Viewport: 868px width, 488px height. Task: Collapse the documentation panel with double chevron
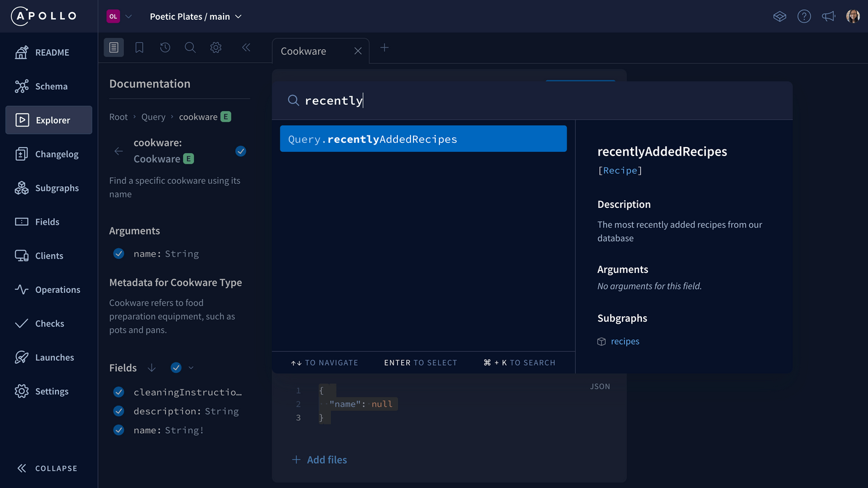click(x=246, y=48)
